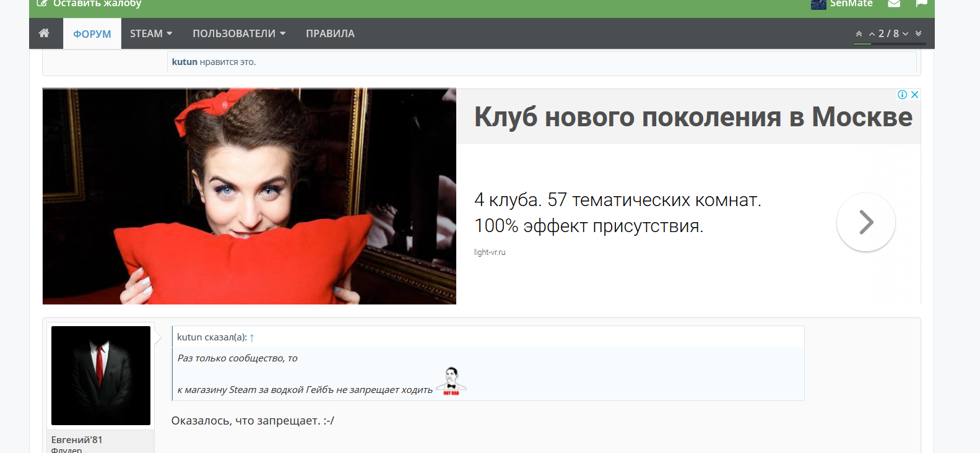Image resolution: width=980 pixels, height=453 pixels.
Task: Open kutun's profile in the likes line
Action: [184, 62]
